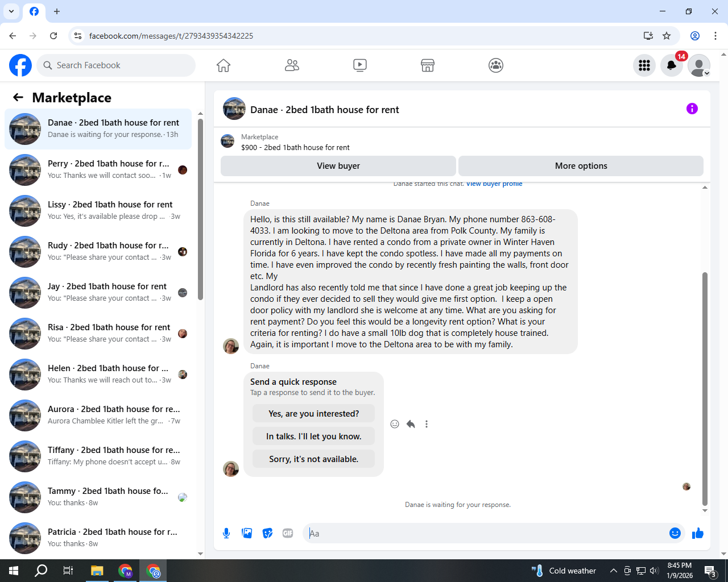Open Chrome three-dot menu
Screen dimensions: 728x582
point(715,36)
